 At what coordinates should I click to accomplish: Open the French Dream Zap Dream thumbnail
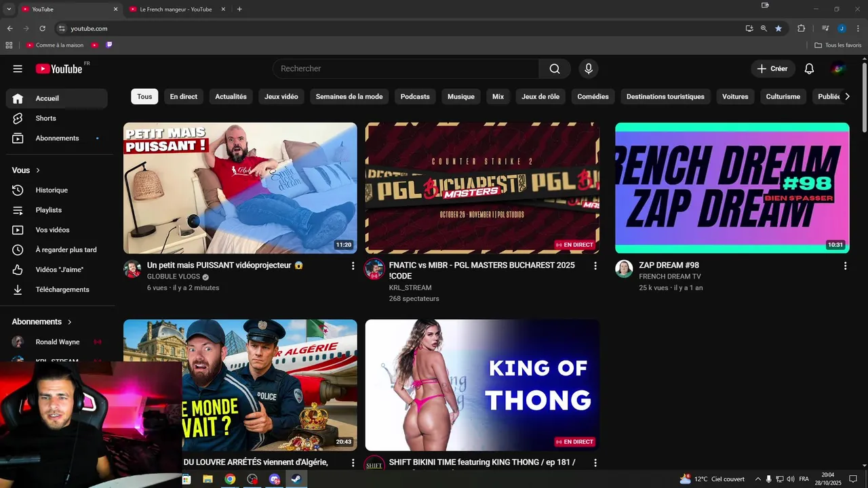pyautogui.click(x=732, y=188)
